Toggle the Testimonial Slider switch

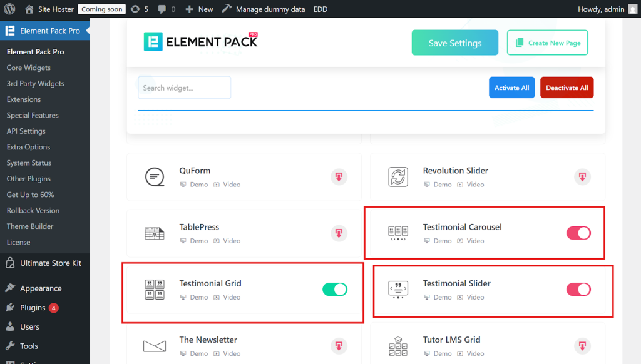[578, 290]
